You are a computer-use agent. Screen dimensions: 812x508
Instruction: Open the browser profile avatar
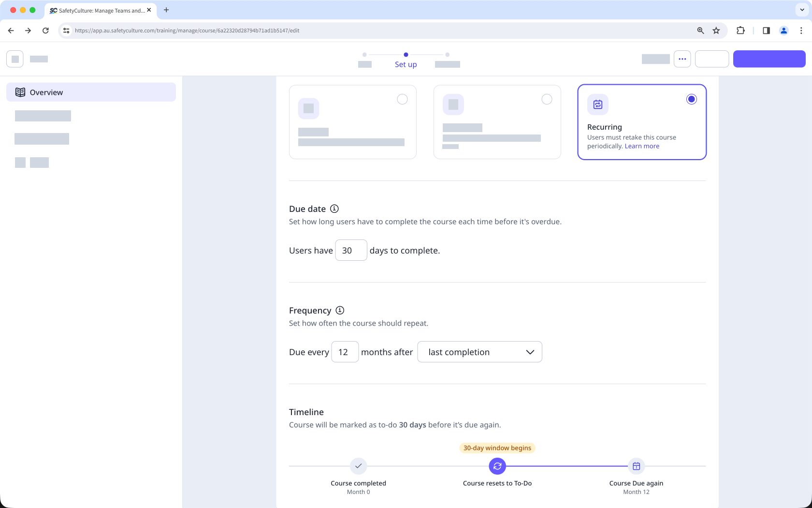784,30
